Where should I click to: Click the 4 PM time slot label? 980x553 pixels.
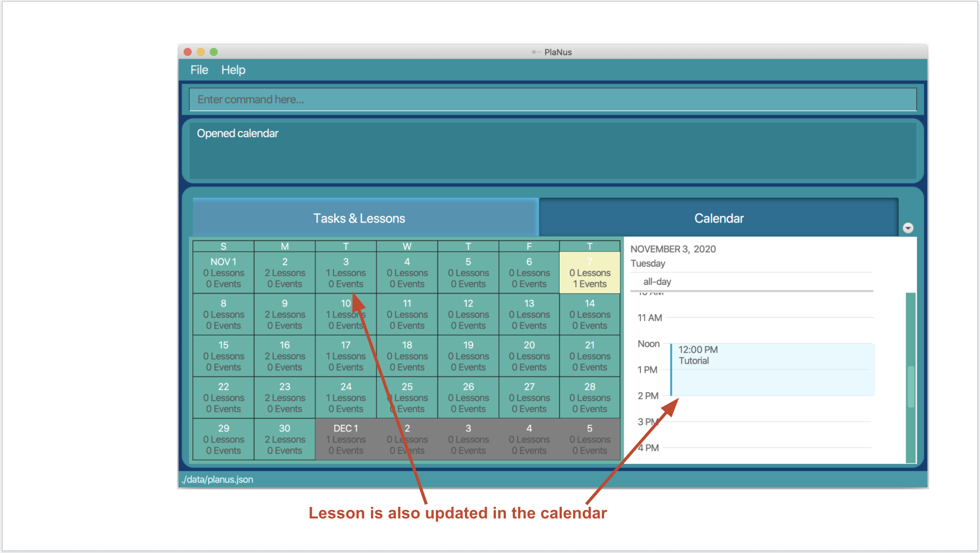click(648, 448)
